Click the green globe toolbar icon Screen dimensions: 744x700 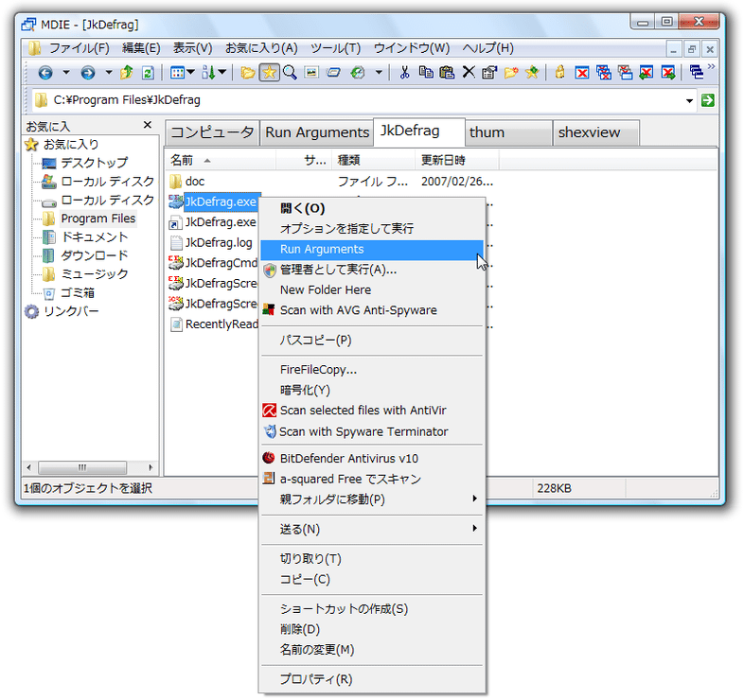click(357, 73)
